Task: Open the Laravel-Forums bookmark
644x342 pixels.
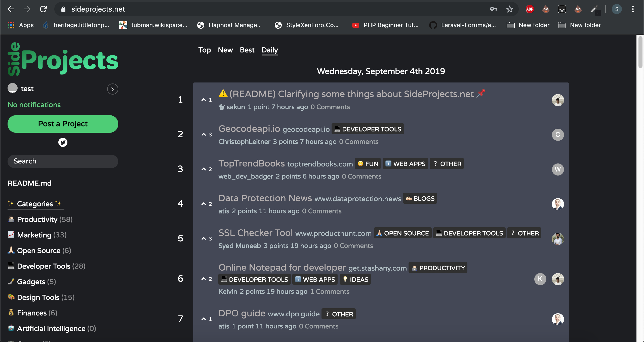Action: (x=463, y=25)
